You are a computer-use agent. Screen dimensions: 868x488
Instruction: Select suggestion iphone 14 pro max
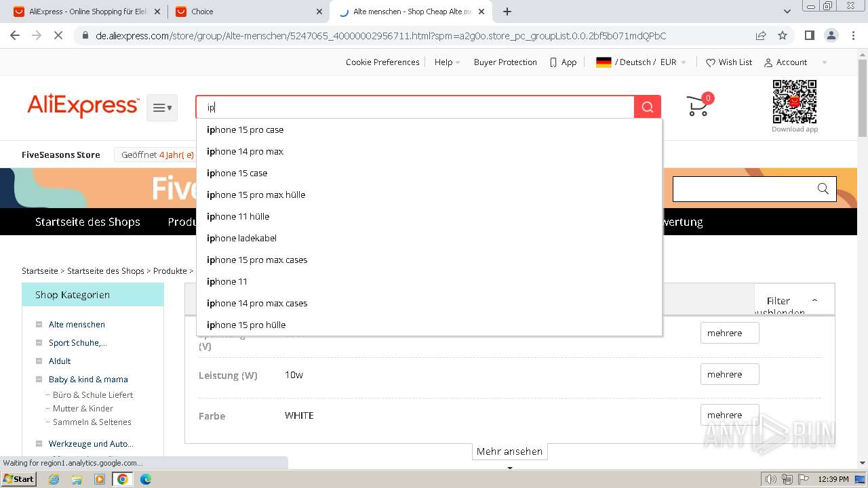click(429, 151)
